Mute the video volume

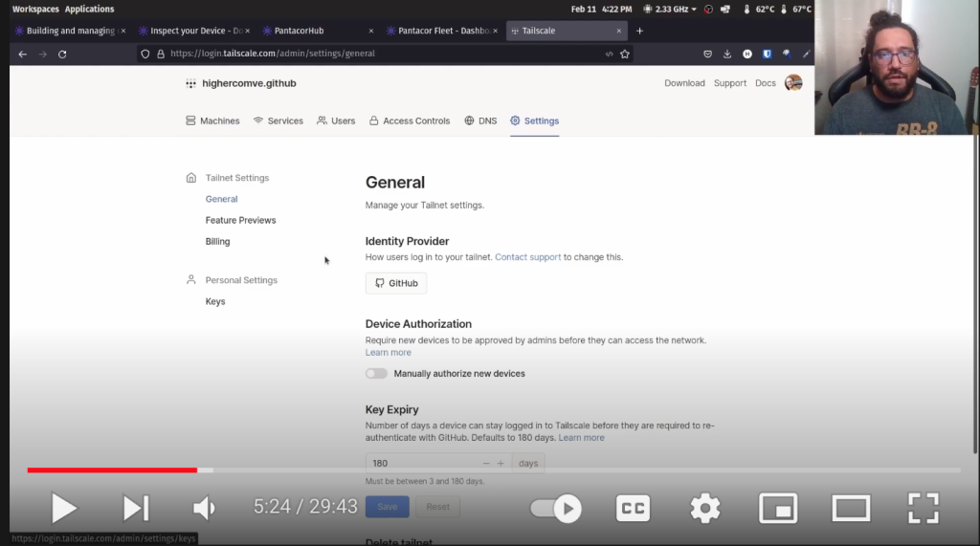point(204,508)
